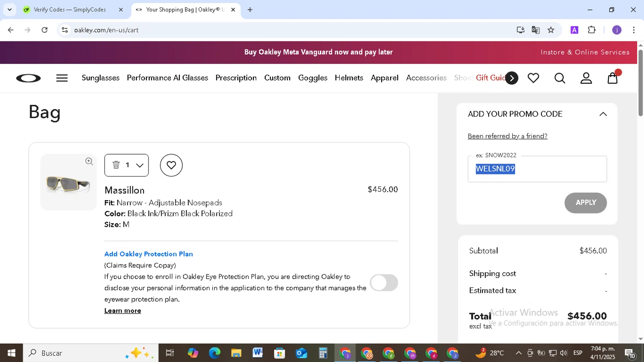Screen dimensions: 644x362
Task: Open the browser extensions puzzle icon
Action: pos(592,30)
